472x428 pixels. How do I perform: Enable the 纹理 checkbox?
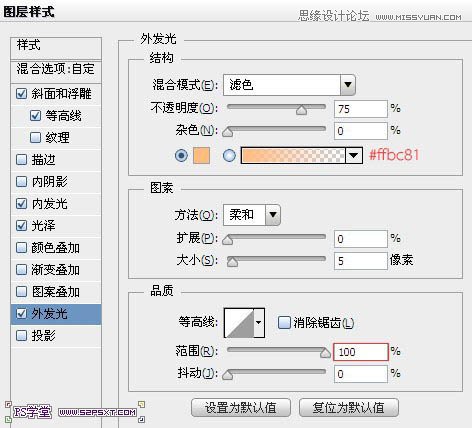click(x=35, y=138)
